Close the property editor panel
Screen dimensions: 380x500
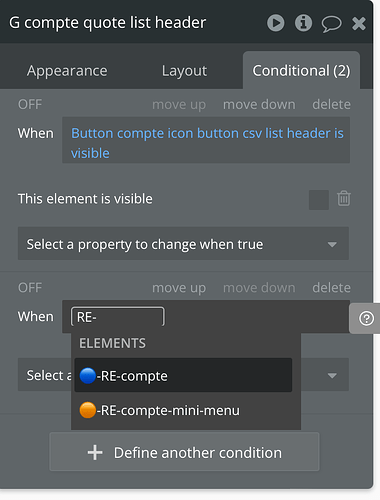[359, 24]
